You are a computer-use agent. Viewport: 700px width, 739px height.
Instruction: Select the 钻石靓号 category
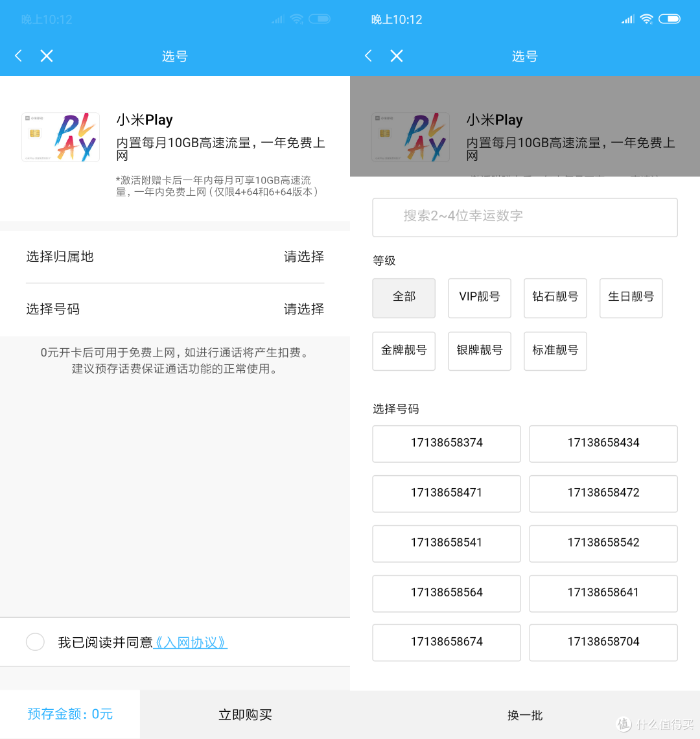coord(555,298)
